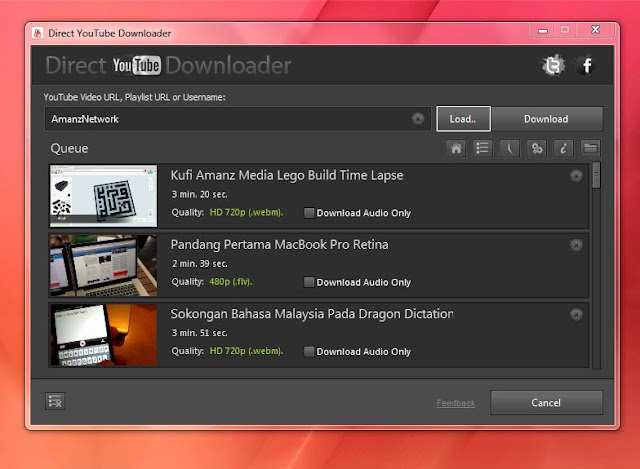The image size is (640, 469).
Task: Remove Pandang Pertama MacBook Pro video from queue
Action: coord(576,245)
